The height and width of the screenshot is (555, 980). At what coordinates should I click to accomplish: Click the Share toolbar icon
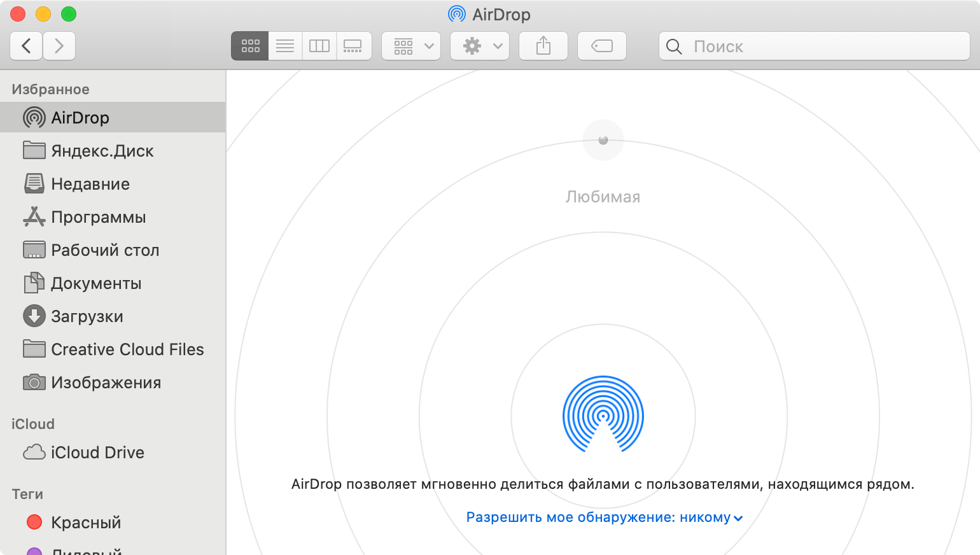(543, 46)
